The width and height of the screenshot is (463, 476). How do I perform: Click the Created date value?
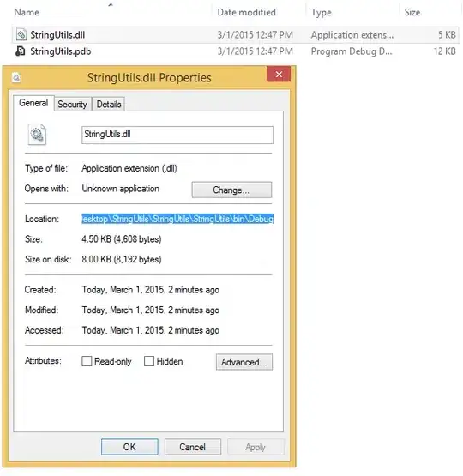151,290
